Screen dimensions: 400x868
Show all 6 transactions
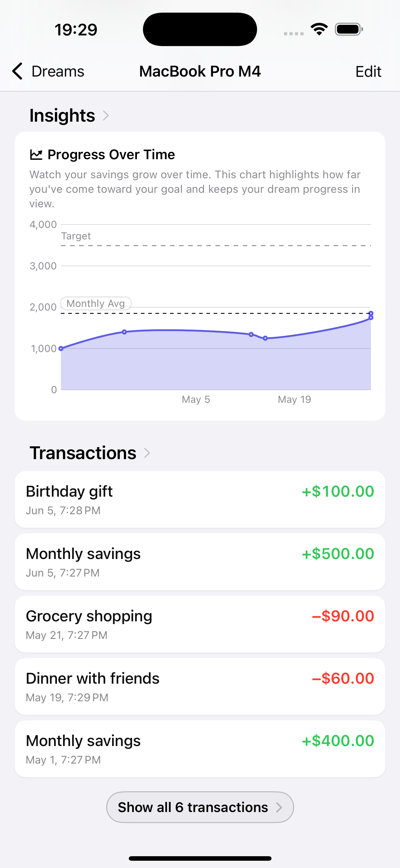(x=200, y=807)
